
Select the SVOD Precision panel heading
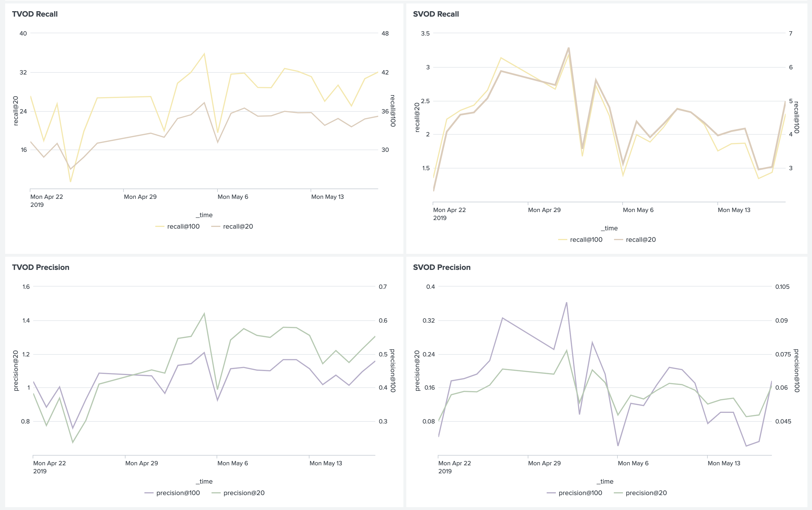click(x=442, y=267)
